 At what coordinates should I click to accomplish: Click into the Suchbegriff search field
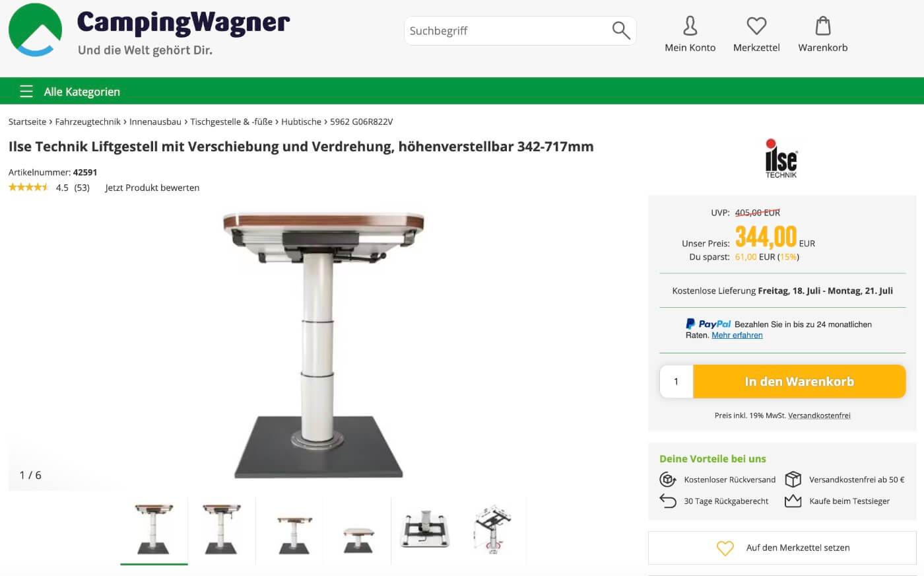point(508,30)
